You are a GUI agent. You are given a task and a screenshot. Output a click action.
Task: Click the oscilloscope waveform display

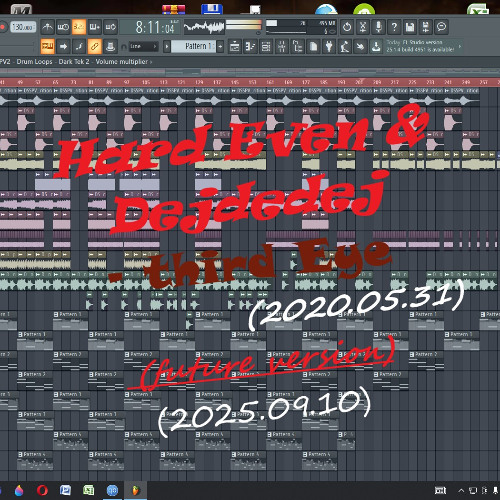[x=204, y=27]
